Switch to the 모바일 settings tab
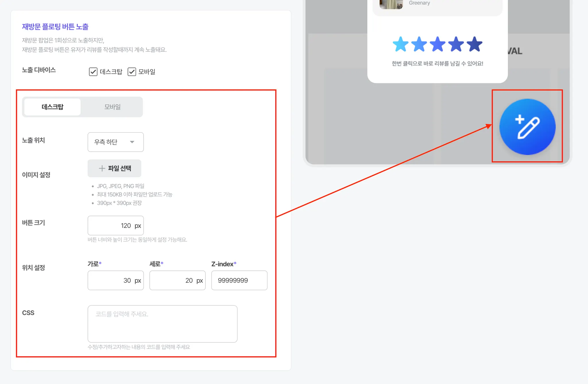This screenshot has height=384, width=588. coord(112,107)
